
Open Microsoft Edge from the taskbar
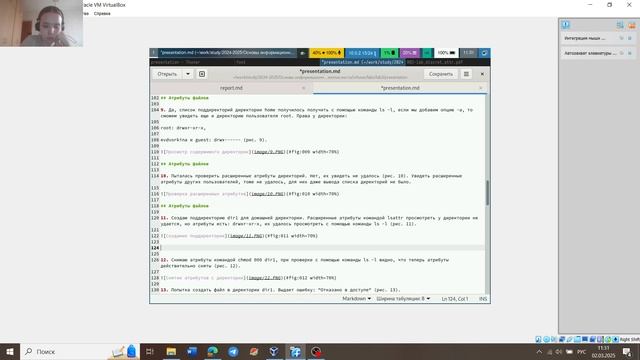click(x=213, y=351)
